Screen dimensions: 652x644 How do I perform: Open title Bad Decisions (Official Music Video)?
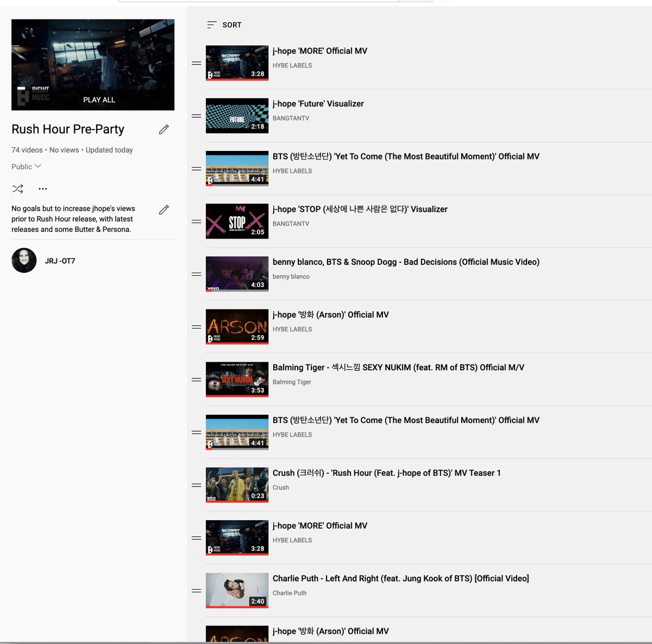coord(406,262)
